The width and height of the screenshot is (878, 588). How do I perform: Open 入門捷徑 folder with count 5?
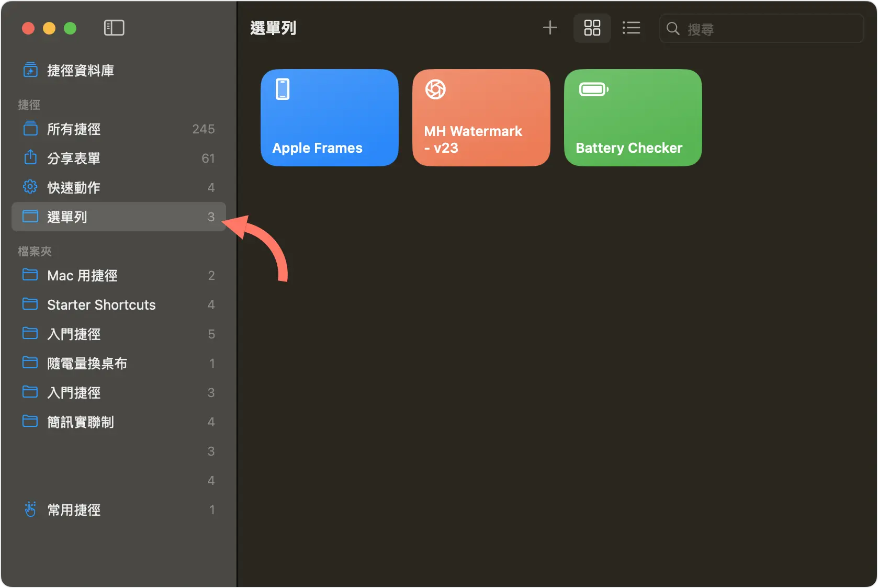coord(119,334)
